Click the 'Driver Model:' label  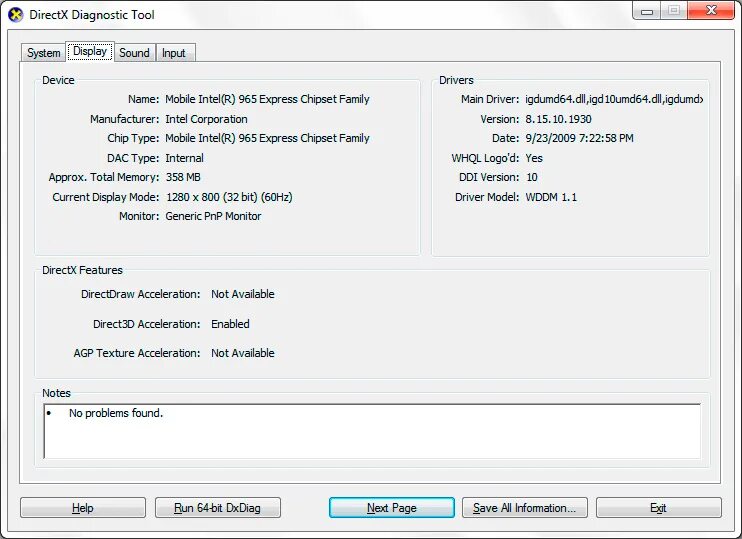tap(487, 197)
